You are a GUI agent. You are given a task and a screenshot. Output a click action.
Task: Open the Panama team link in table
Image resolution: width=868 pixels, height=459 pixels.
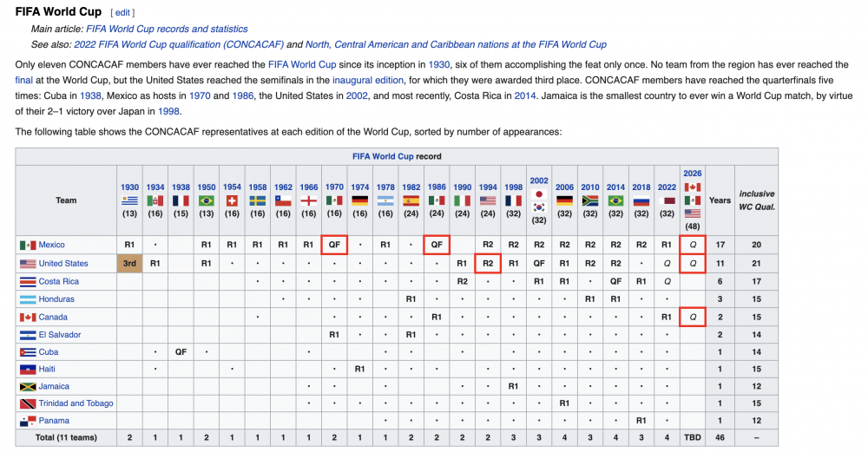[54, 421]
